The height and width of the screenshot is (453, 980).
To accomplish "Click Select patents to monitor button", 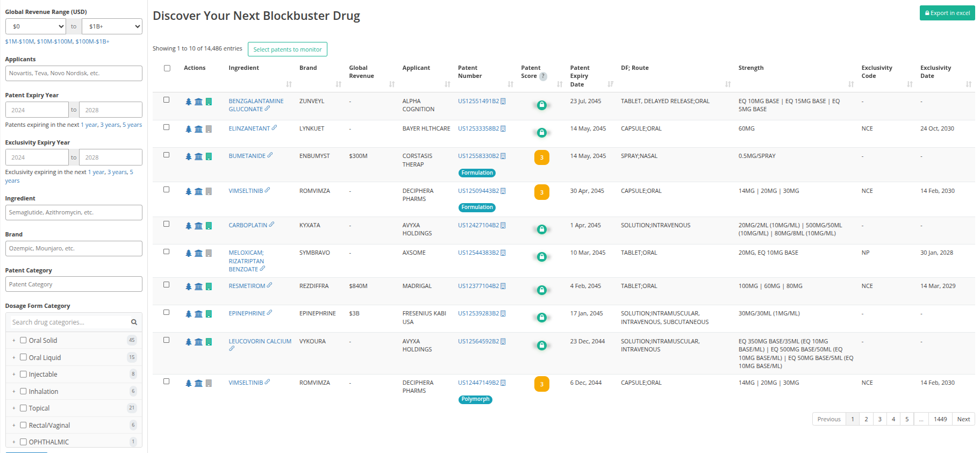I will pyautogui.click(x=287, y=49).
